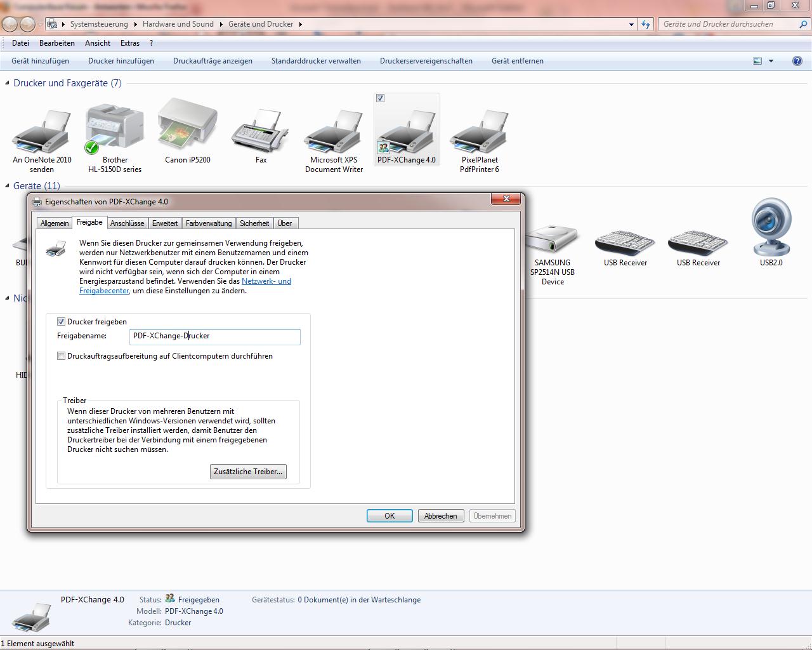
Task: Click the Zusätzliche Treiber... button
Action: click(x=248, y=472)
